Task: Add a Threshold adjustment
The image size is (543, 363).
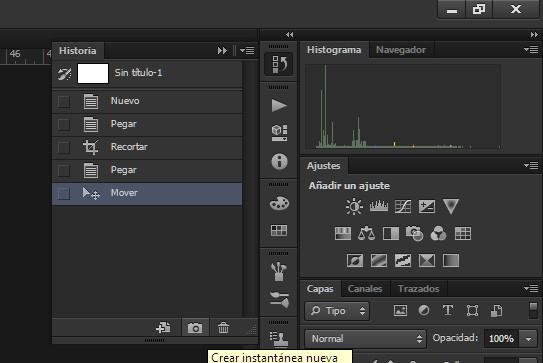Action: point(403,260)
